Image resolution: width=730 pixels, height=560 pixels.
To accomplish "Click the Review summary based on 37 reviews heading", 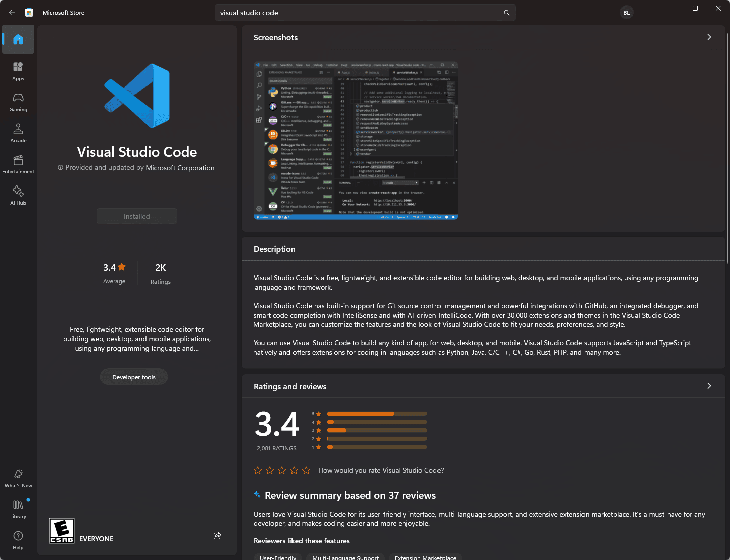I will tap(350, 495).
